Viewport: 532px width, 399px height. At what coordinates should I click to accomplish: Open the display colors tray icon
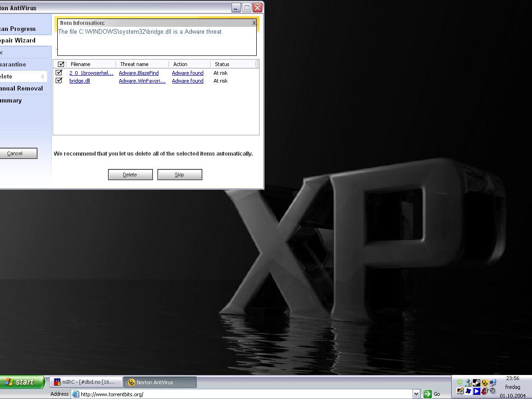(x=460, y=391)
